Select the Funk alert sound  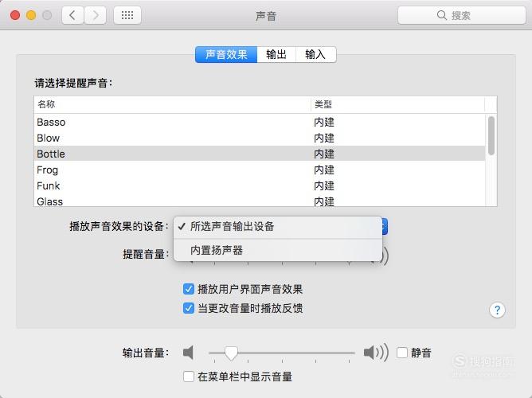tap(260, 185)
